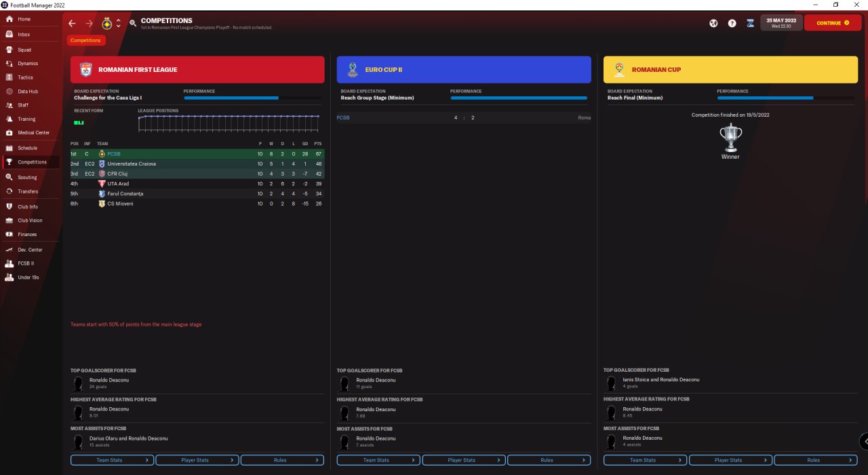Click the Euro Cup II trophy logo
This screenshot has width=868, height=475.
pos(352,69)
